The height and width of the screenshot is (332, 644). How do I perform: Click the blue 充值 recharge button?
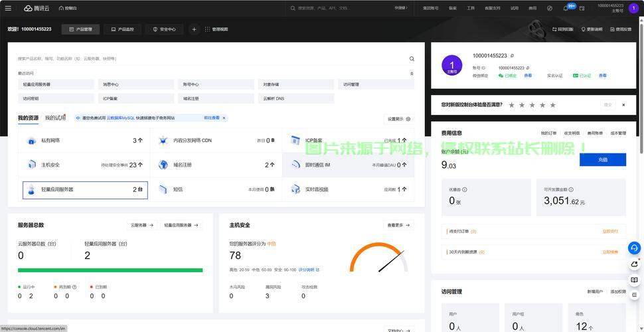(x=603, y=160)
